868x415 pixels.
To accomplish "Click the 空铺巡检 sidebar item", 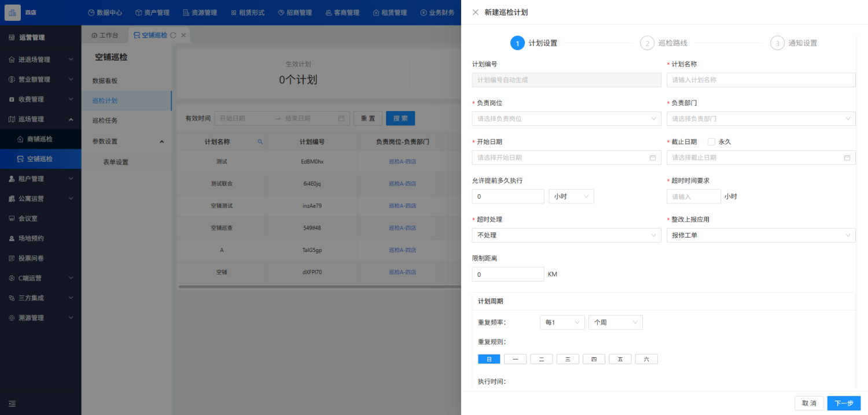I will [x=41, y=158].
